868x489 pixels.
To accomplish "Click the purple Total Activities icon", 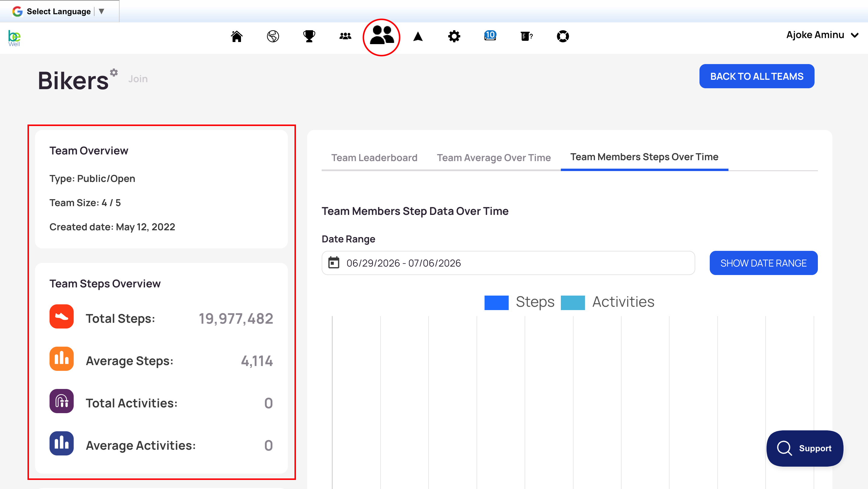I will point(62,401).
